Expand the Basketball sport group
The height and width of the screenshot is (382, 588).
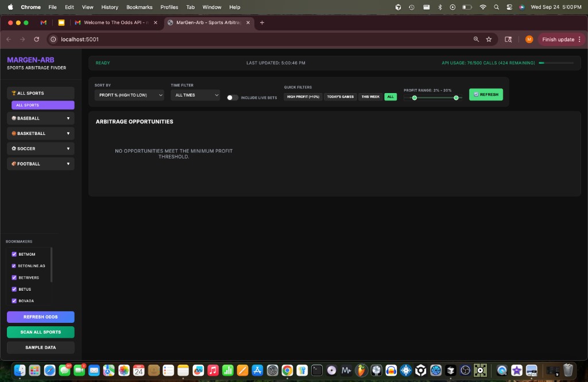[x=41, y=133]
